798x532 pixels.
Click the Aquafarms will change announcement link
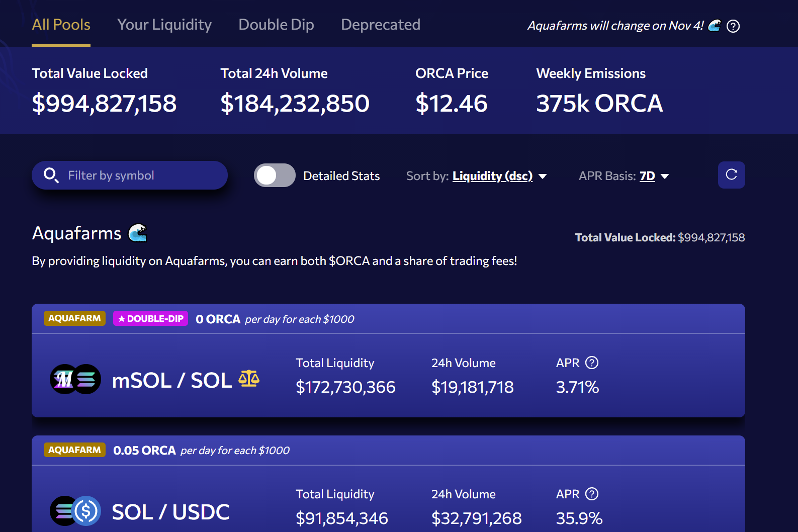615,26
